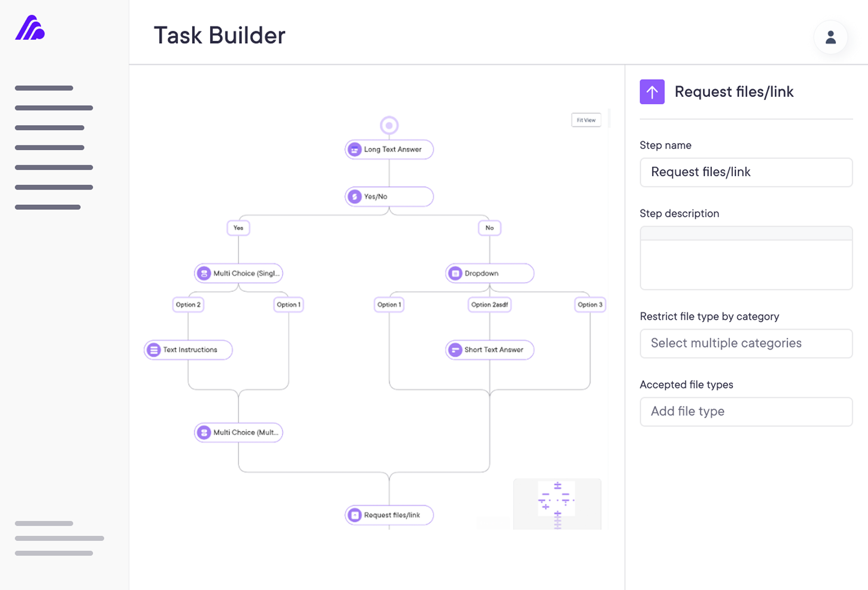
Task: Select the Multi Choice (Single) node icon
Action: tap(204, 273)
